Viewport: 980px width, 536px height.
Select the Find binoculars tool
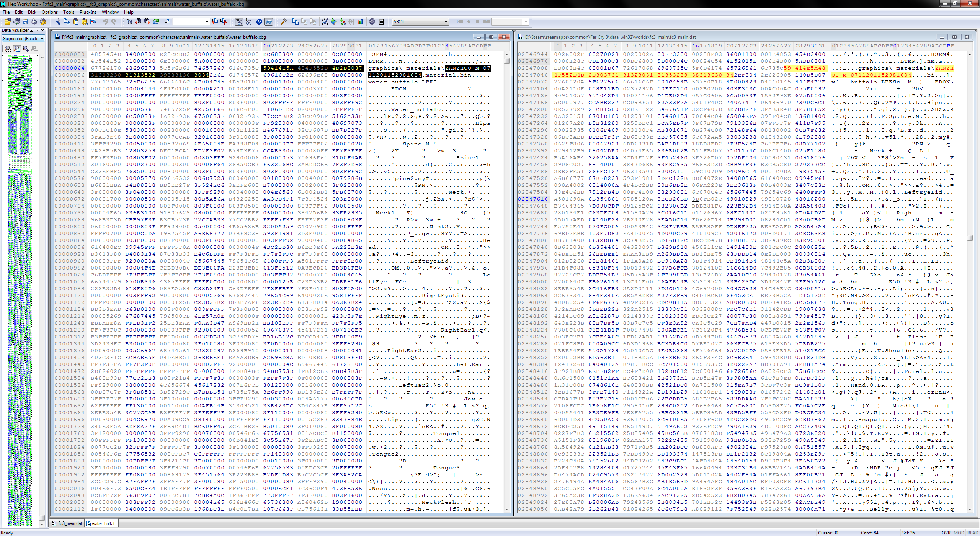pyautogui.click(x=129, y=21)
